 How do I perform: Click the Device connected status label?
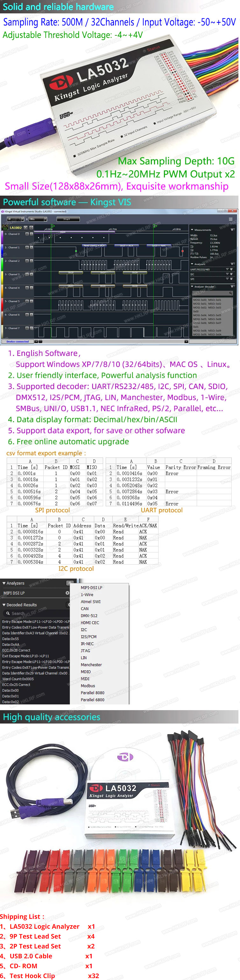pyautogui.click(x=18, y=342)
